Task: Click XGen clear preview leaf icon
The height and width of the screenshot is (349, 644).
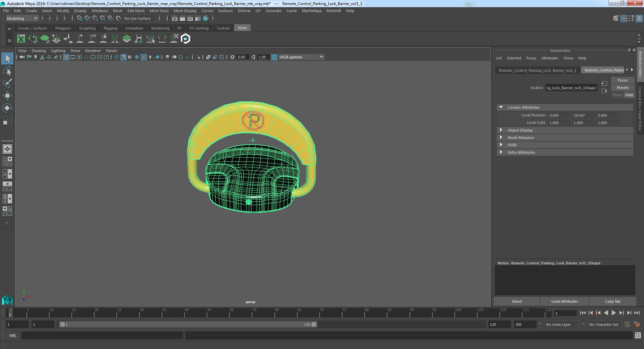Action: pos(45,39)
